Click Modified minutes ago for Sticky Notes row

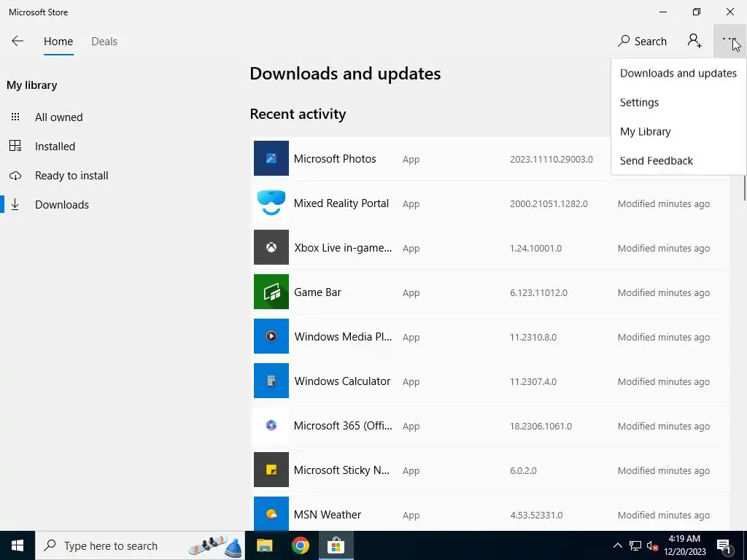point(664,470)
